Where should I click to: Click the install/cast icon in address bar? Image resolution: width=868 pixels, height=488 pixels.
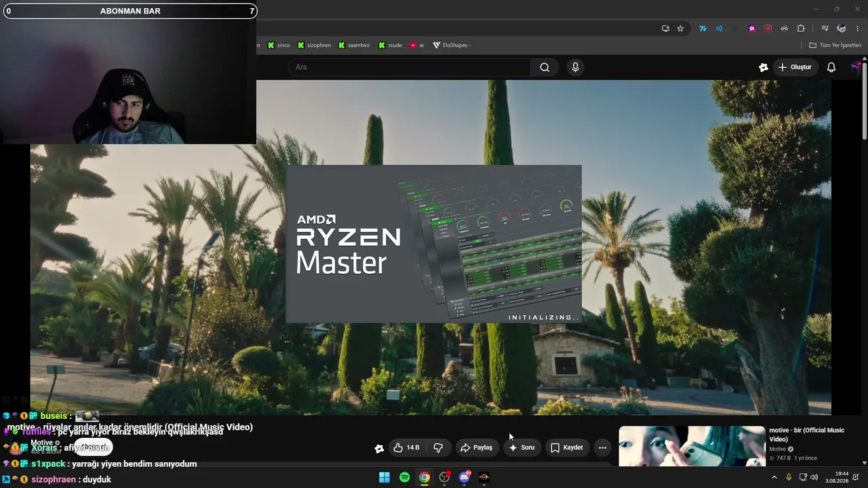tap(665, 28)
